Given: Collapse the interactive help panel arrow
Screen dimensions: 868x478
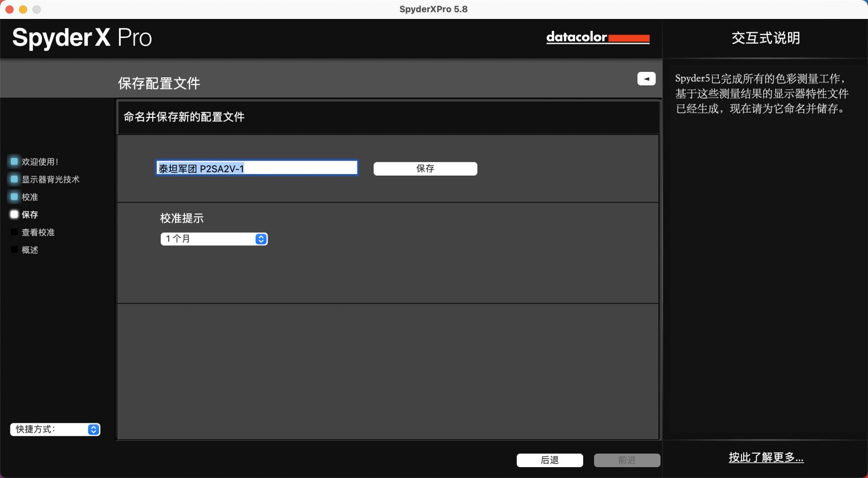Looking at the screenshot, I should 646,79.
